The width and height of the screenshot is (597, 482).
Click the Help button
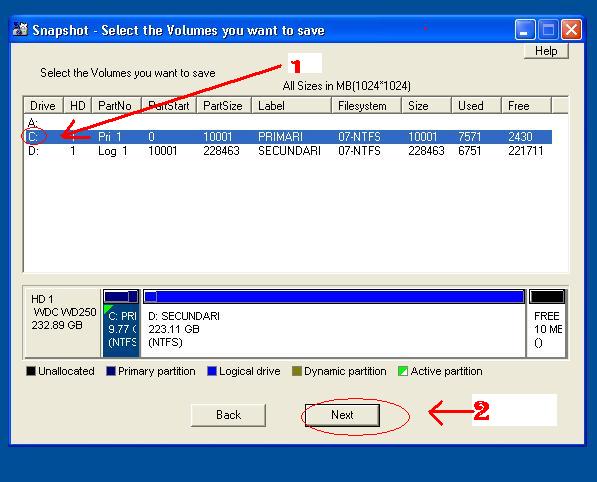(546, 51)
